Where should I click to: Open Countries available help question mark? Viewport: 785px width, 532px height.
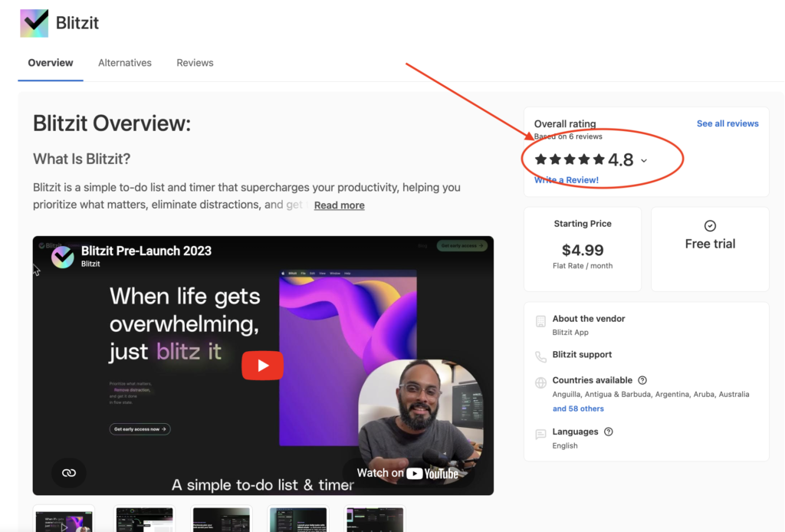(x=642, y=380)
